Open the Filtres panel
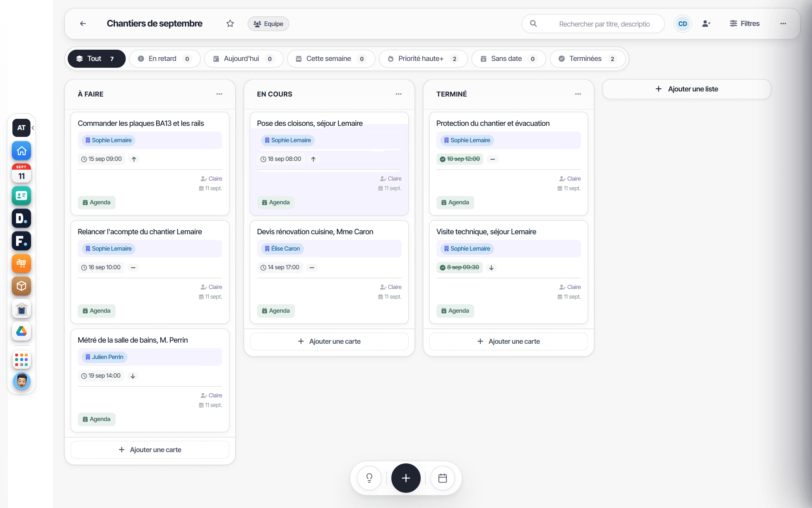 click(x=745, y=23)
